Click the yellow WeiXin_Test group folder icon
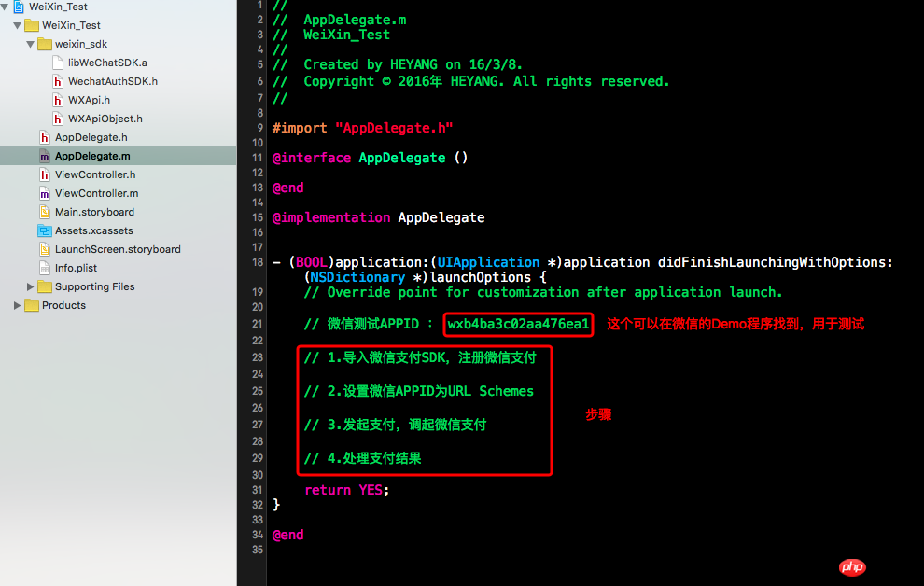The width and height of the screenshot is (924, 586). coord(32,25)
